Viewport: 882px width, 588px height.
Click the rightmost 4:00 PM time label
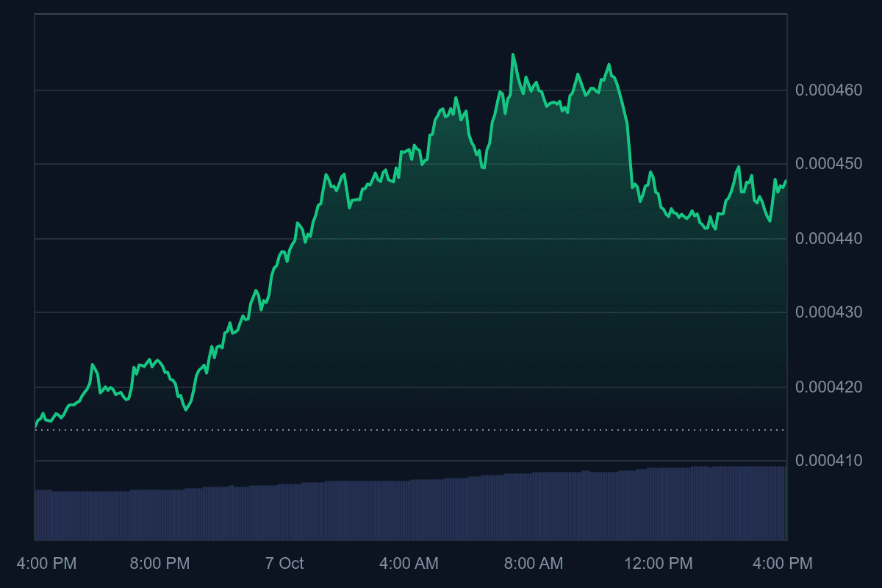(x=783, y=564)
